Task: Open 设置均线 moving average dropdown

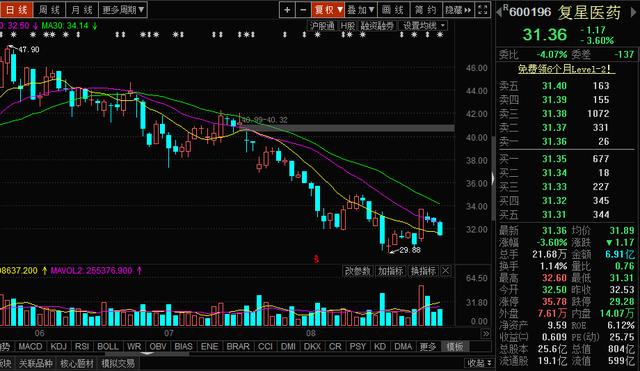Action: [x=424, y=26]
